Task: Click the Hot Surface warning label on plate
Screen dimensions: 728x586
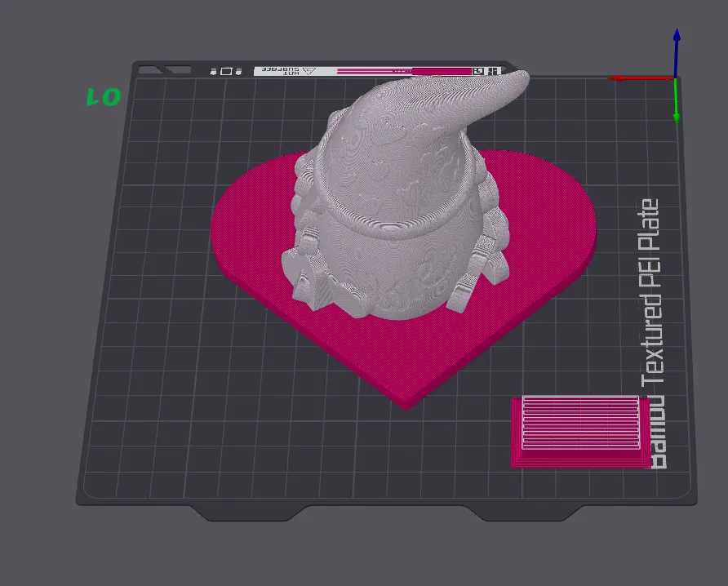Action: [x=288, y=70]
